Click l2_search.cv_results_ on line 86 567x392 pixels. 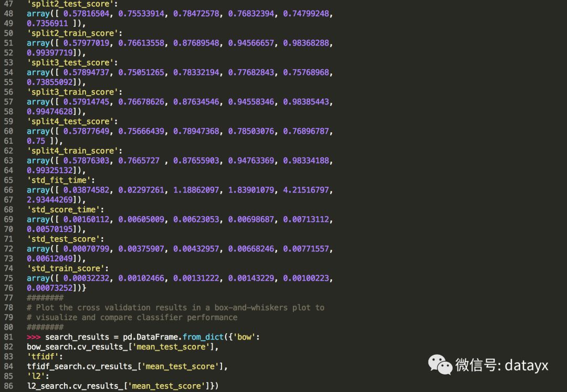coord(75,386)
